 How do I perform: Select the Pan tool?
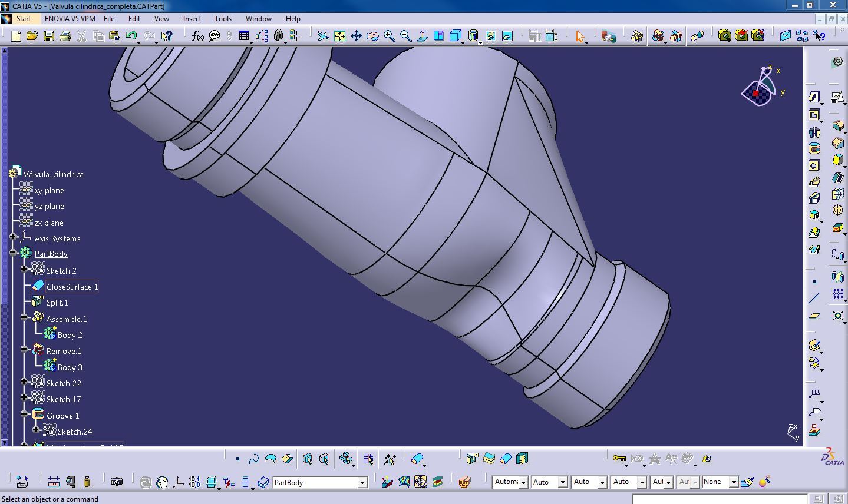(356, 37)
